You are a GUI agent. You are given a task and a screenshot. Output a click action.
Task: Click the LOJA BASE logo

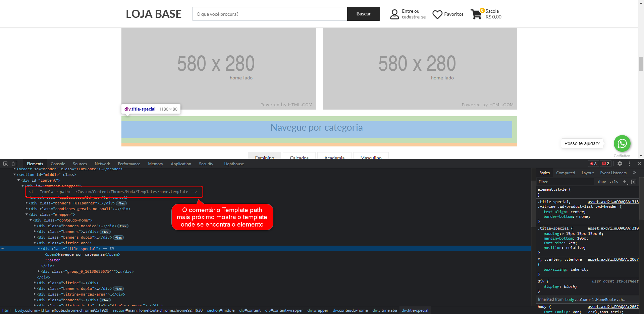(154, 14)
